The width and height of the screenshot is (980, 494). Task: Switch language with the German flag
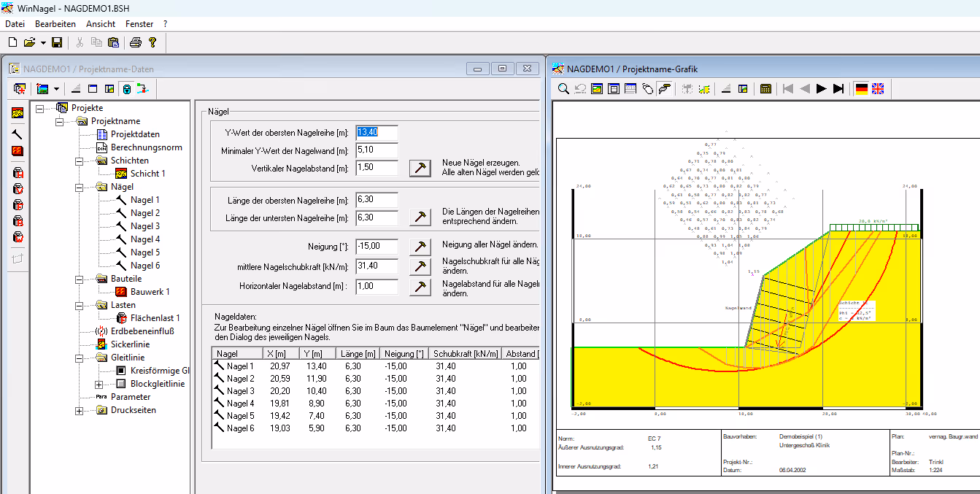862,88
